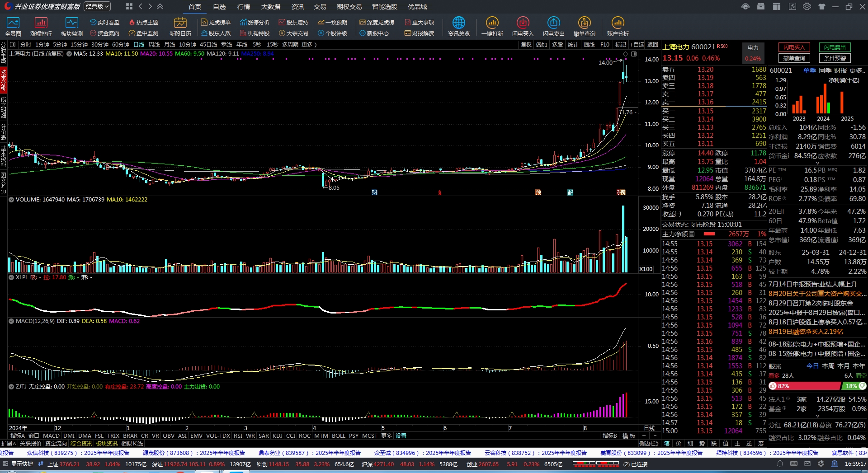Screen dimensions: 868x473
Task: Toggle the chart panel layout square at top-left
Action: click(13, 45)
